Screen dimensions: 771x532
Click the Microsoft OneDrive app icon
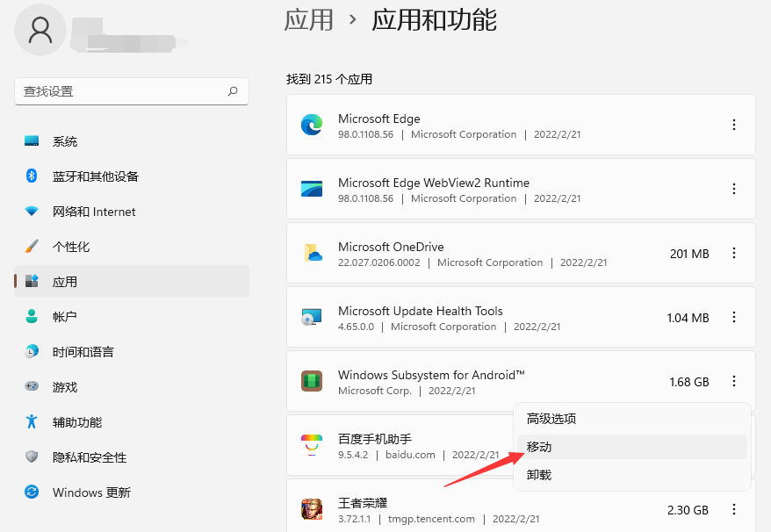click(313, 253)
